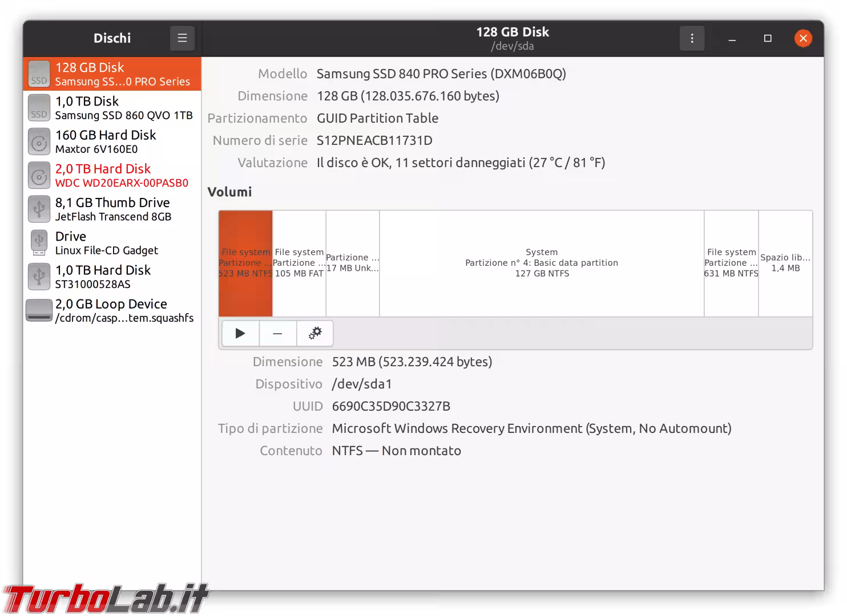
Task: Select the 105 MB FAT partition block
Action: coord(299,264)
